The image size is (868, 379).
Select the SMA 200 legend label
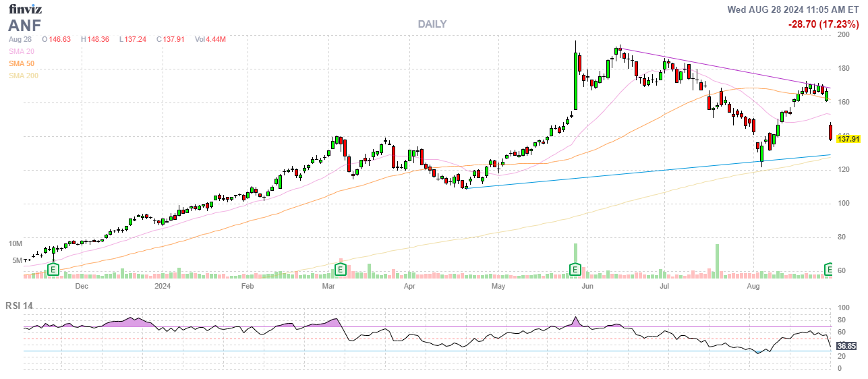tap(24, 76)
